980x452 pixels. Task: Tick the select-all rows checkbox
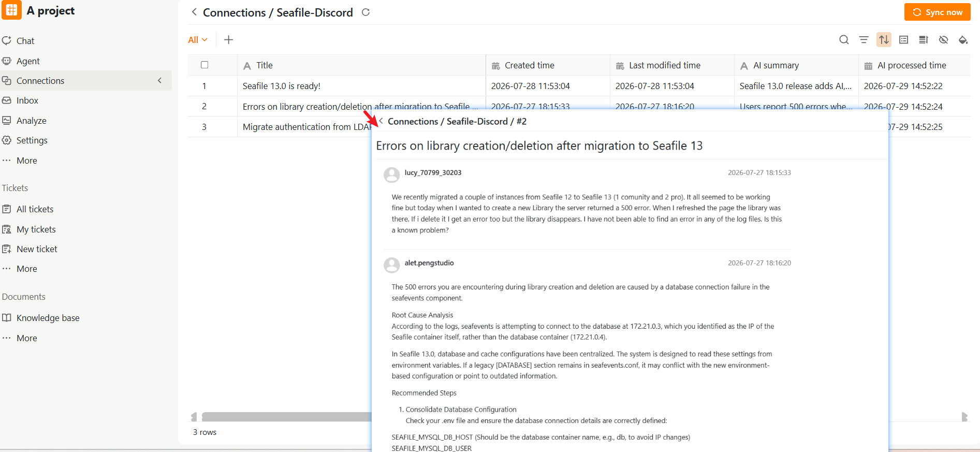(204, 65)
